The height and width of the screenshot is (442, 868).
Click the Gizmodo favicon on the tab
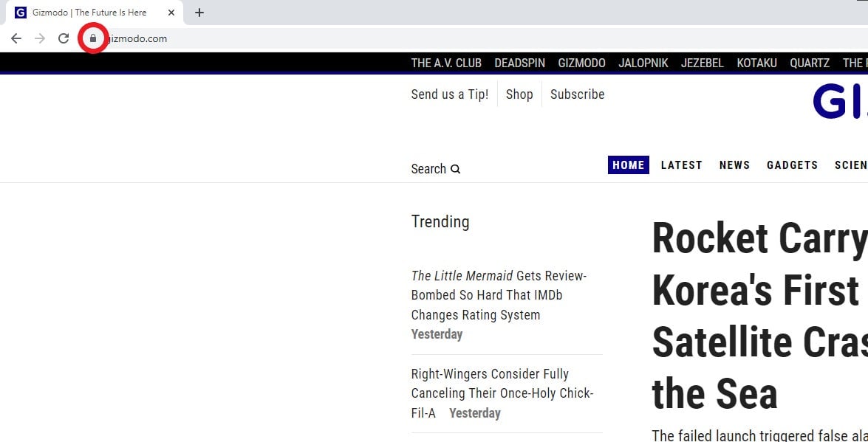pyautogui.click(x=22, y=12)
